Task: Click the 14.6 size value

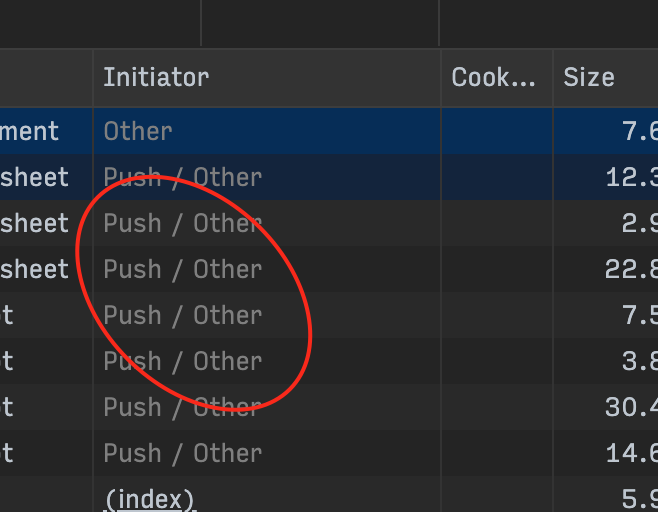Action: (x=632, y=454)
